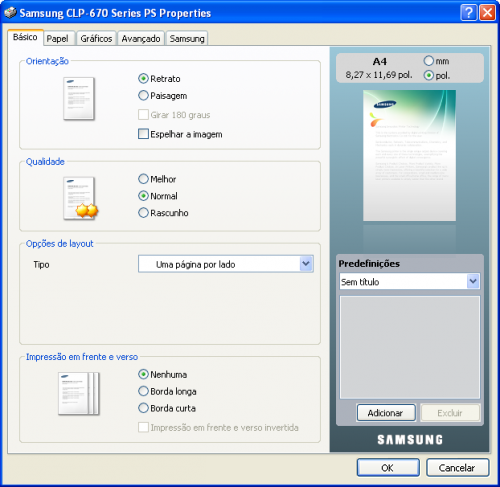
Task: Open the Tipo layout dropdown
Action: point(226,264)
